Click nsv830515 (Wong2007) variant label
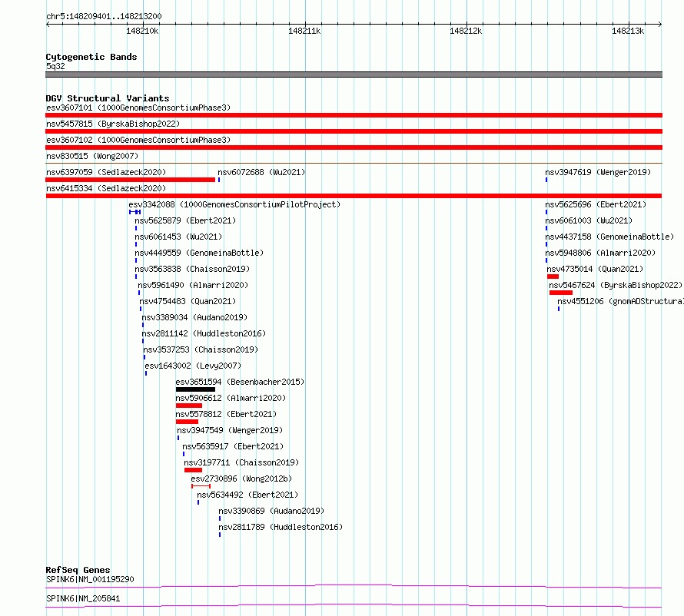The height and width of the screenshot is (616, 684). tap(92, 156)
